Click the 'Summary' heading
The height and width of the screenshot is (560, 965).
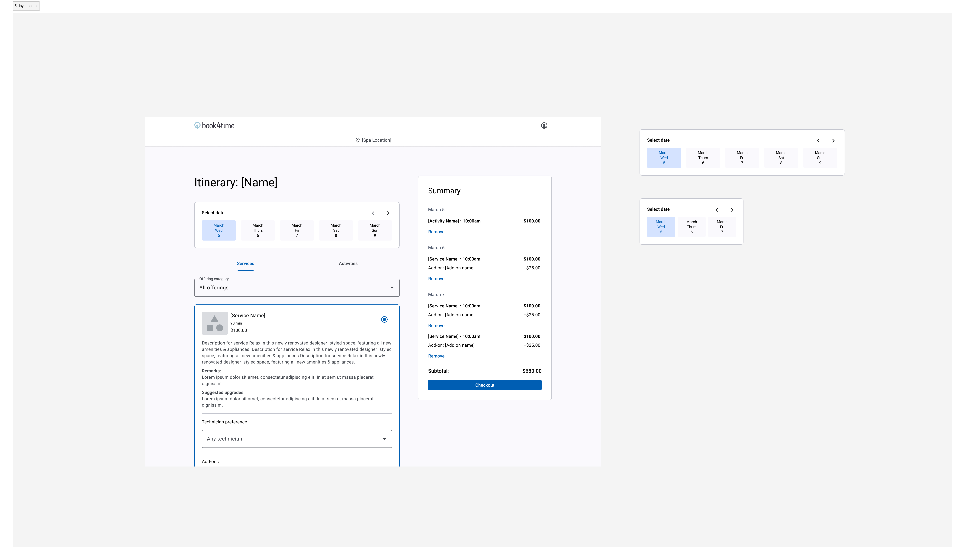click(x=444, y=191)
